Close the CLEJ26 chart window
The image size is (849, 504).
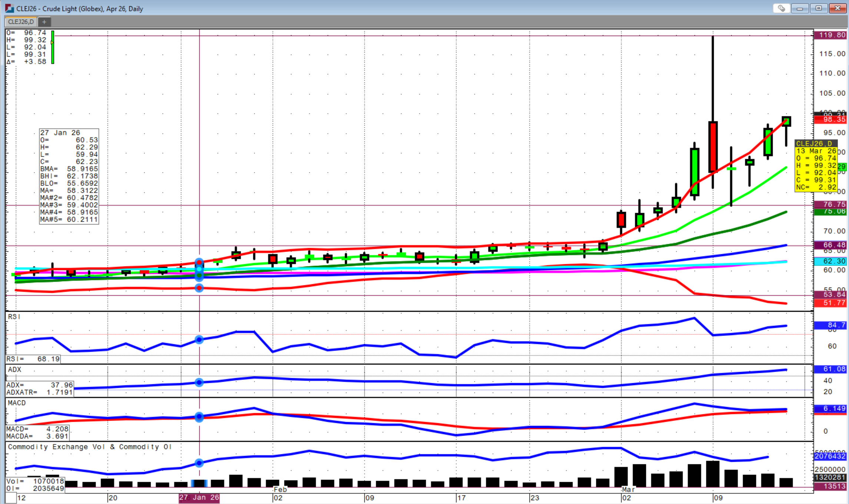coord(837,8)
